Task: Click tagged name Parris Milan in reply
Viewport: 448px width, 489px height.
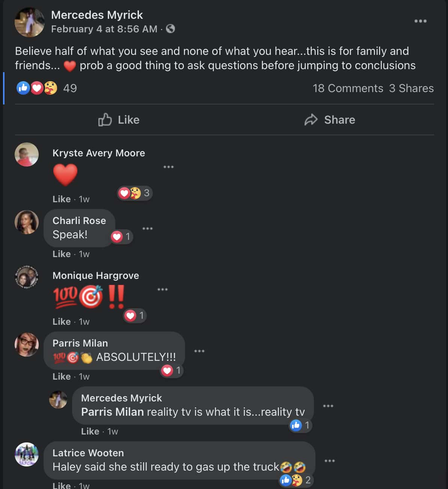Action: point(112,412)
